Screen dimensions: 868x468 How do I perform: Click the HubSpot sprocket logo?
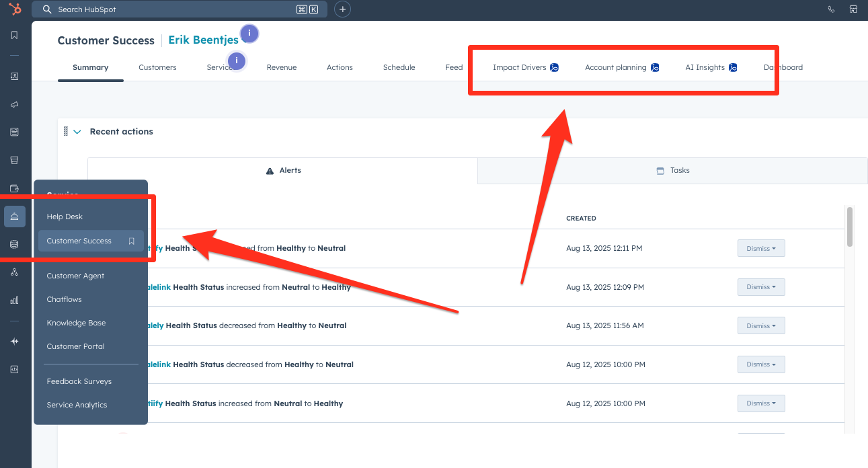click(x=15, y=9)
